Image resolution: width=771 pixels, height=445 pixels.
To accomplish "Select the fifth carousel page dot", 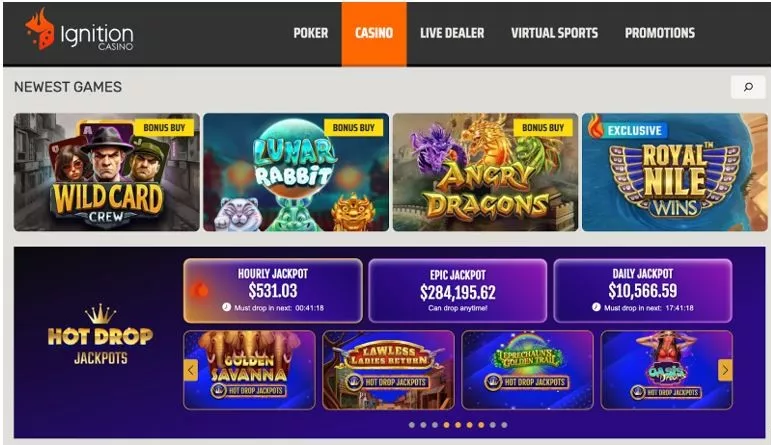I will tap(458, 425).
